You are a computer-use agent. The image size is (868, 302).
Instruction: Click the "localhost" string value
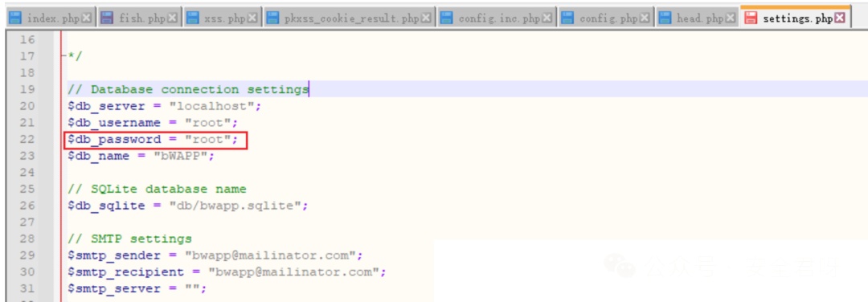pyautogui.click(x=211, y=106)
